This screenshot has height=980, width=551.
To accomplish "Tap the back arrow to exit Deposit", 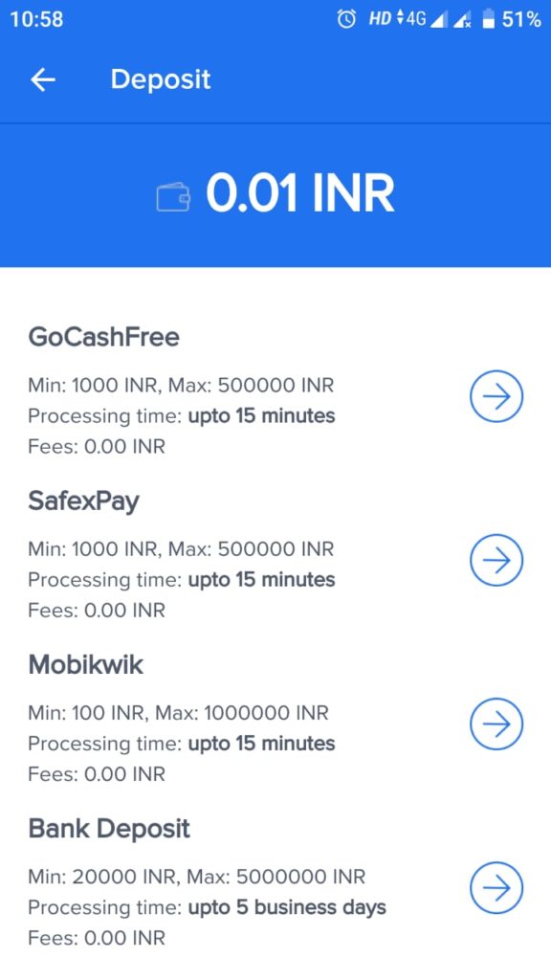I will click(42, 79).
